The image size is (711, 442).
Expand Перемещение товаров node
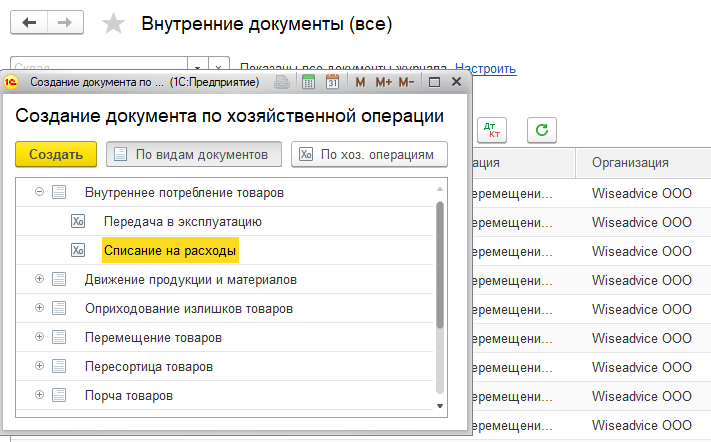pyautogui.click(x=39, y=337)
